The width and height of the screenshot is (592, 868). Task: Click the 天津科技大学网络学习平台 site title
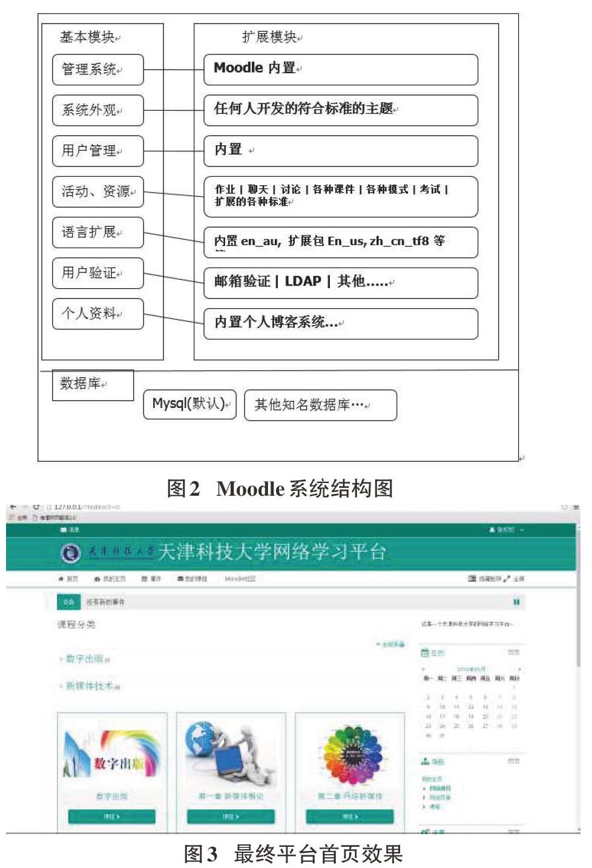[x=272, y=551]
